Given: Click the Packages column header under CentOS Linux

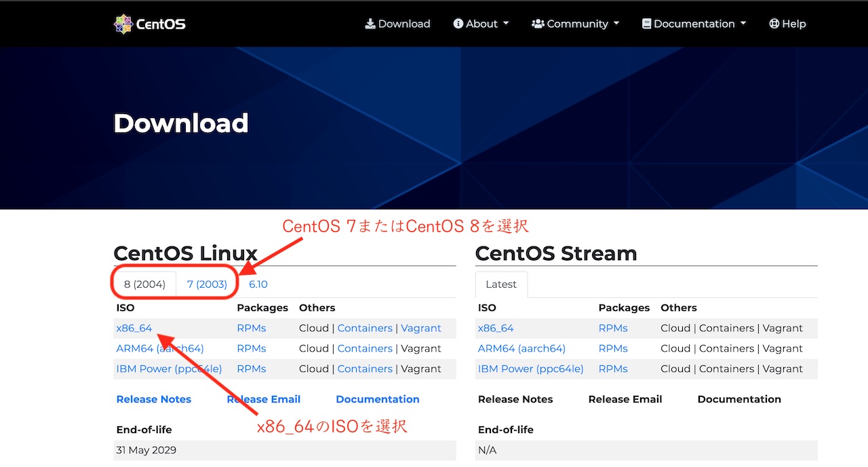Looking at the screenshot, I should 262,308.
